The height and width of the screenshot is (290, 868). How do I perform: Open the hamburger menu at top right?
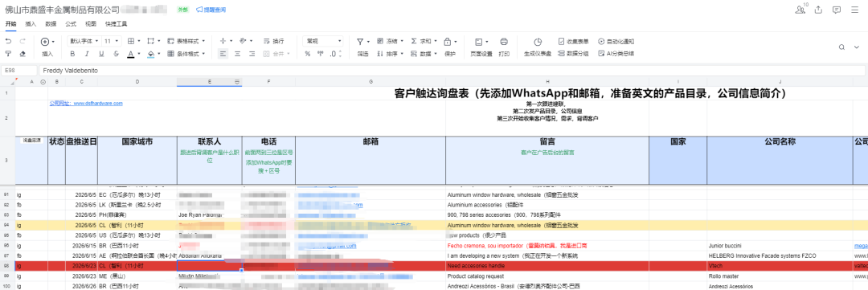point(854,10)
